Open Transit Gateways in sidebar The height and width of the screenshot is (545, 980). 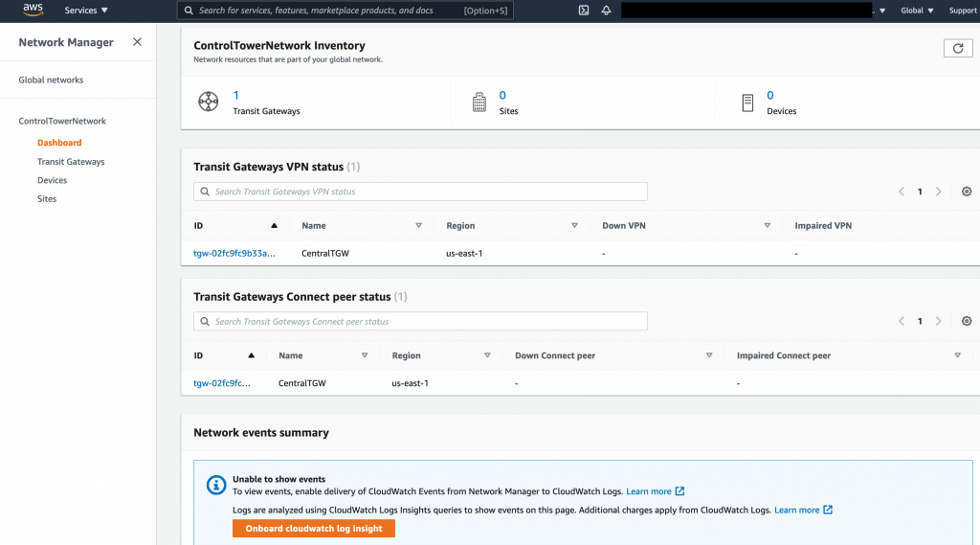coord(71,162)
